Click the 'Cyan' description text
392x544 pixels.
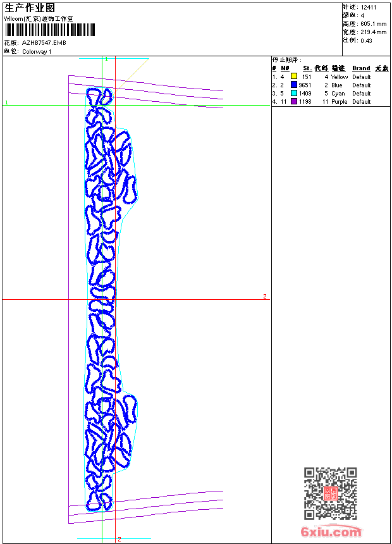pos(338,94)
